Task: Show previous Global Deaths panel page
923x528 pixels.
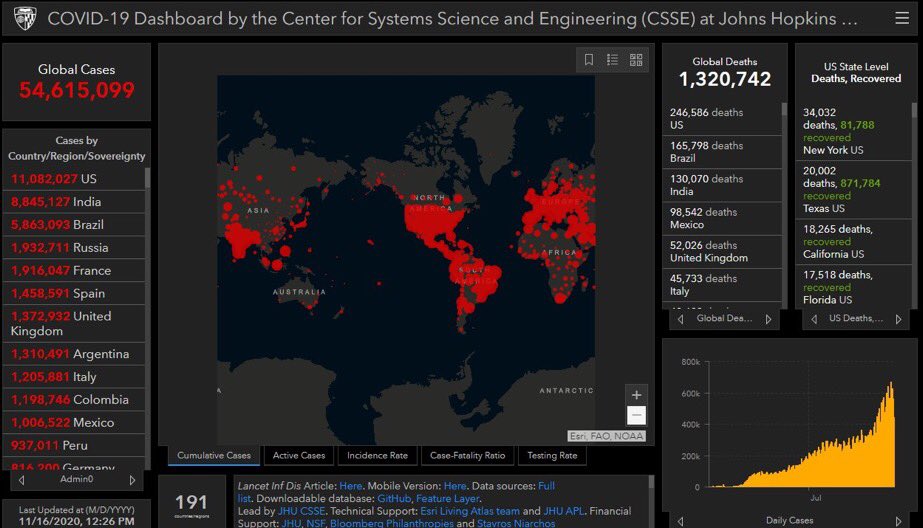Action: pos(680,319)
